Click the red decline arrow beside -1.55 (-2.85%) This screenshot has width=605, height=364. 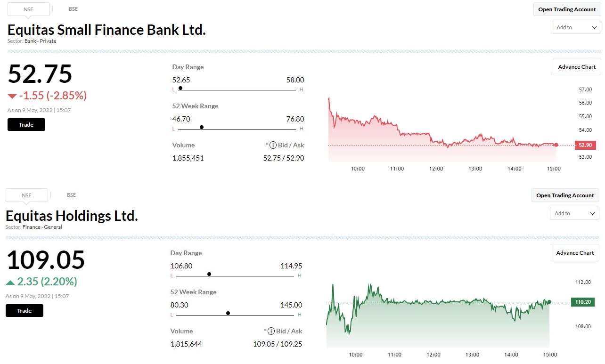pyautogui.click(x=12, y=96)
